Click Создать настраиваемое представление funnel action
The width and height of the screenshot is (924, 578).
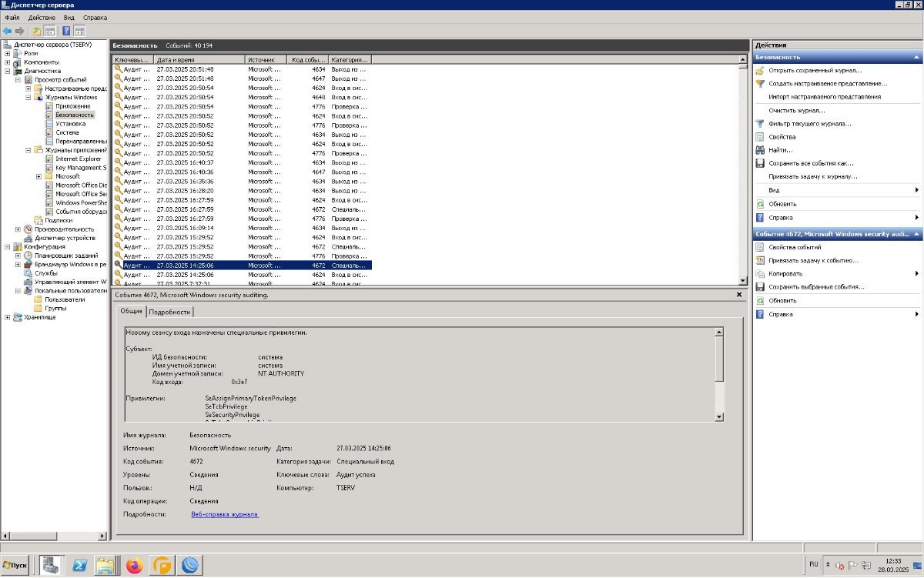pyautogui.click(x=828, y=83)
